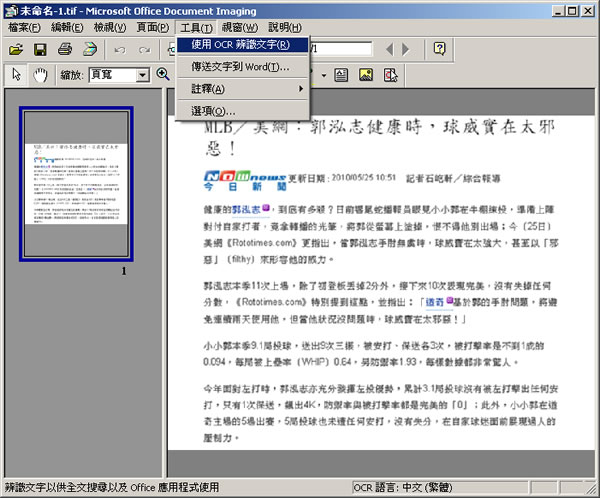Select the hand pan tool
Image resolution: width=600 pixels, height=498 pixels.
40,75
